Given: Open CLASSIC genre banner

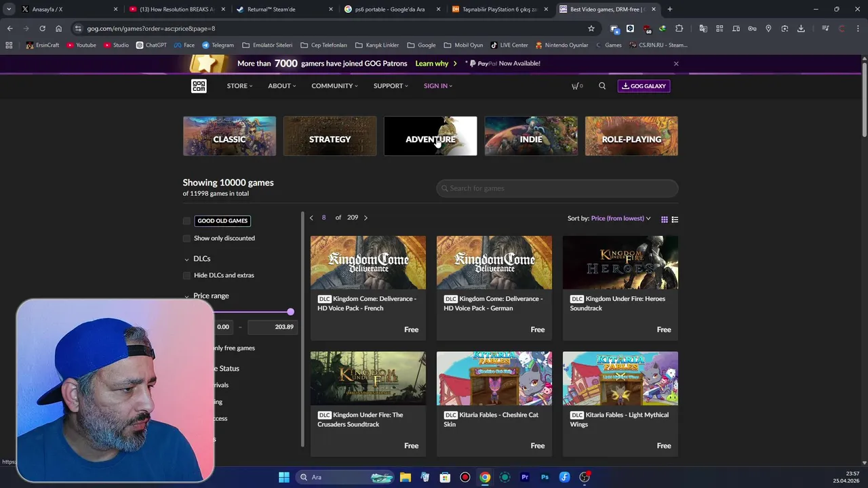Looking at the screenshot, I should [x=229, y=136].
